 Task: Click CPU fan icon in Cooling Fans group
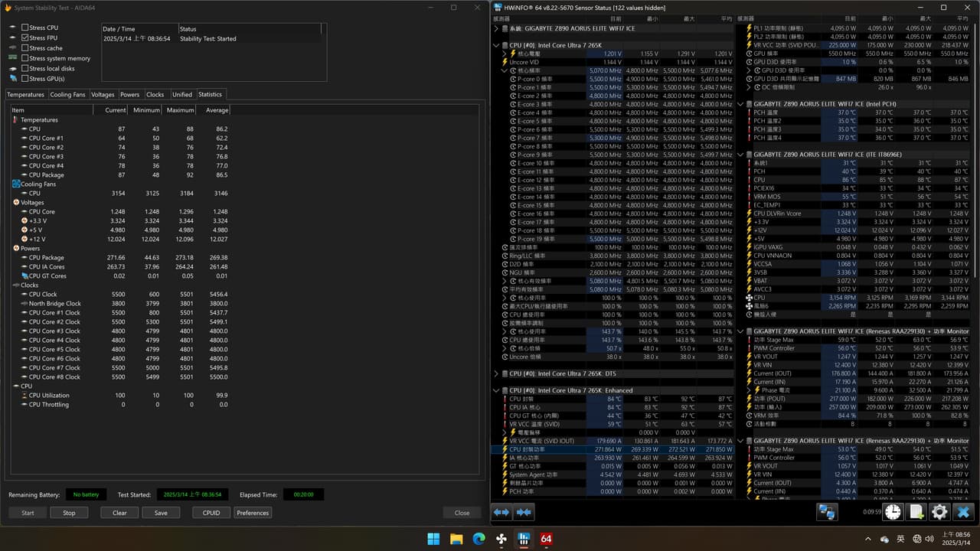click(24, 194)
